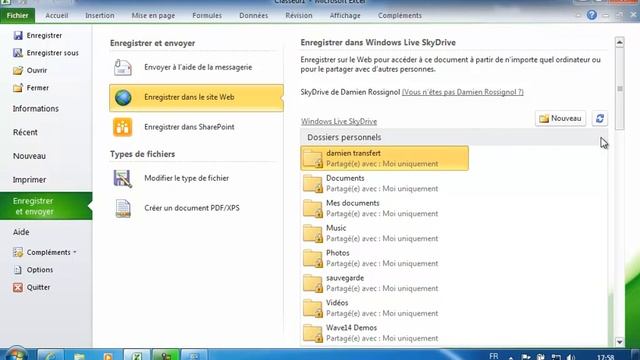Click the volume icon in system tray
This screenshot has width=640, height=360.
click(x=571, y=357)
